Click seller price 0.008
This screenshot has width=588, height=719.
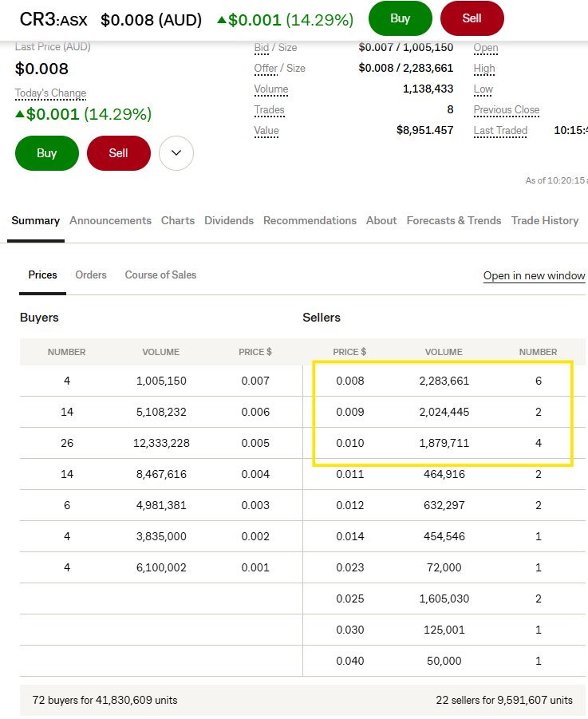click(350, 381)
